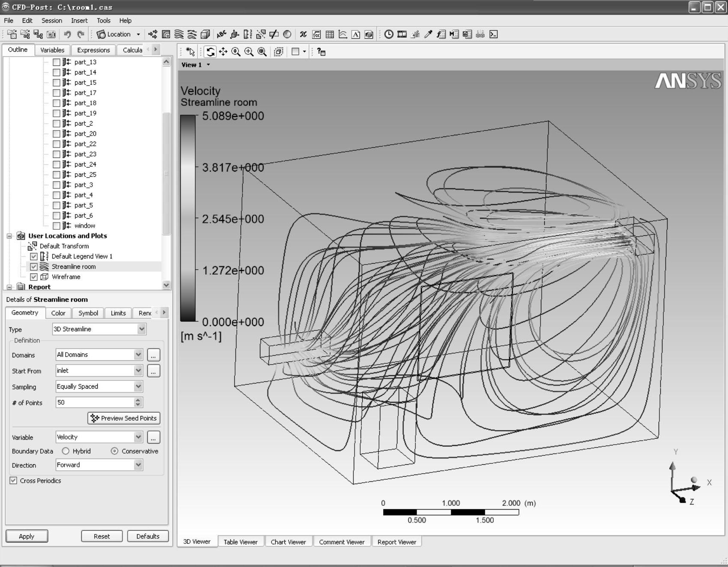Select the Conservative boundary data option

(x=114, y=451)
